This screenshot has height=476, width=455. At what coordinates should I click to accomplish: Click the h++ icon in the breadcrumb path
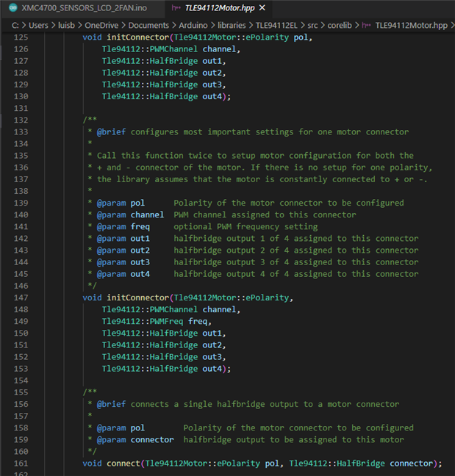pyautogui.click(x=365, y=24)
